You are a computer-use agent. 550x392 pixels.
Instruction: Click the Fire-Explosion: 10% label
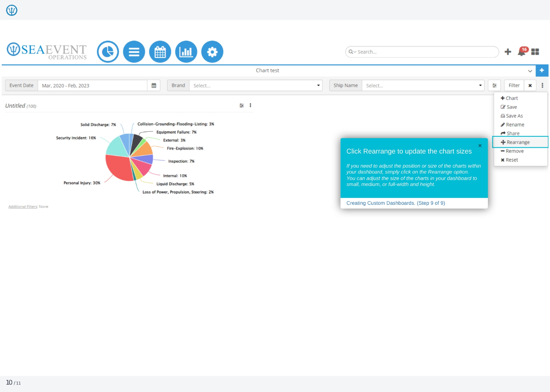[185, 148]
